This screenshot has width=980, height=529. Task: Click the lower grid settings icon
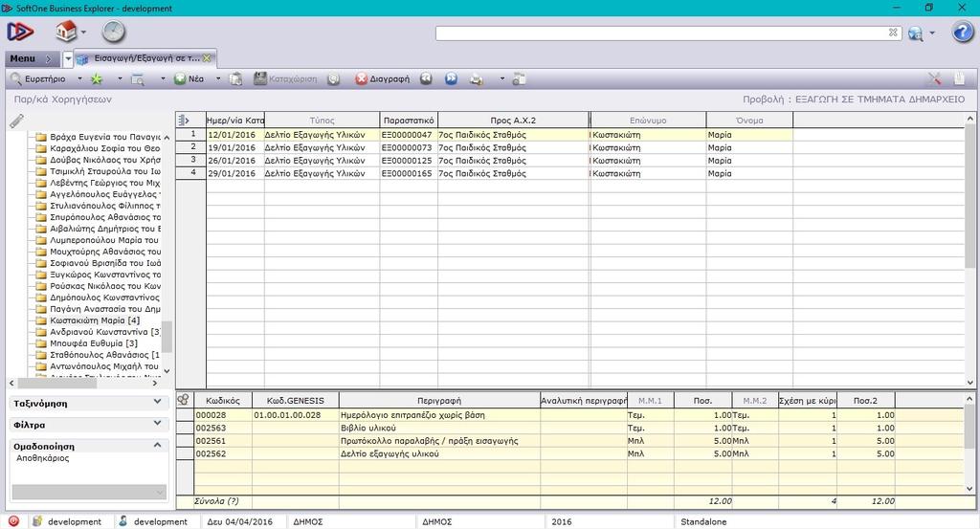pos(183,400)
